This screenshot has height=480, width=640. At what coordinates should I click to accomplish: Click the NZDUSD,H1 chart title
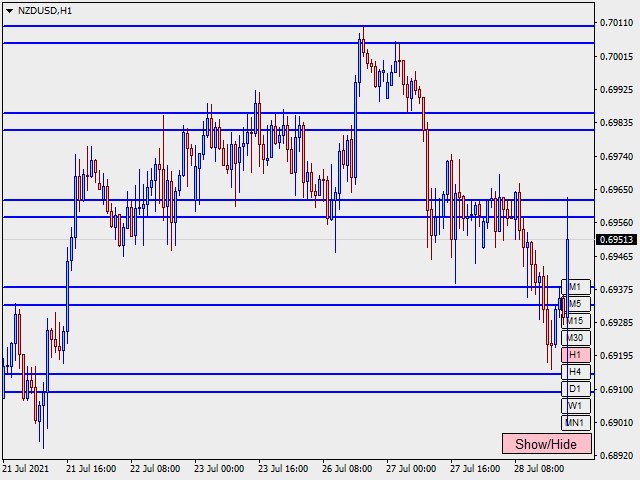(x=45, y=11)
